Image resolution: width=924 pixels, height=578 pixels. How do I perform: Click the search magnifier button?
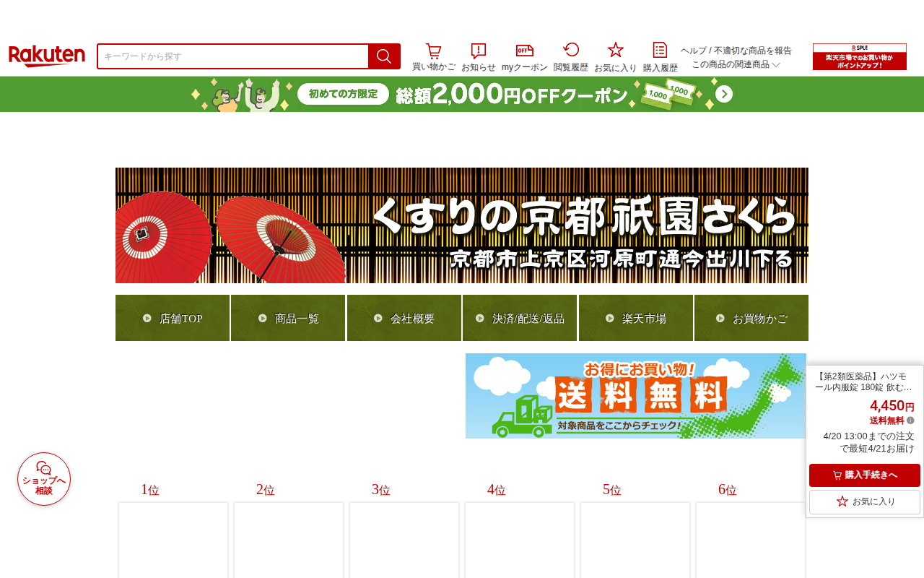(x=384, y=56)
